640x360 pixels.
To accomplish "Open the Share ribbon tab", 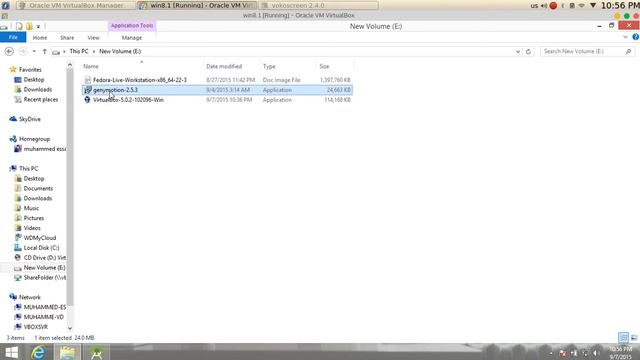I will [x=67, y=38].
